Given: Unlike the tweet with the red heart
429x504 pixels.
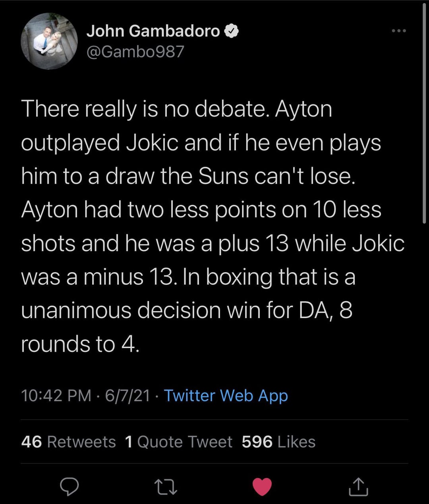Looking at the screenshot, I should click(262, 487).
